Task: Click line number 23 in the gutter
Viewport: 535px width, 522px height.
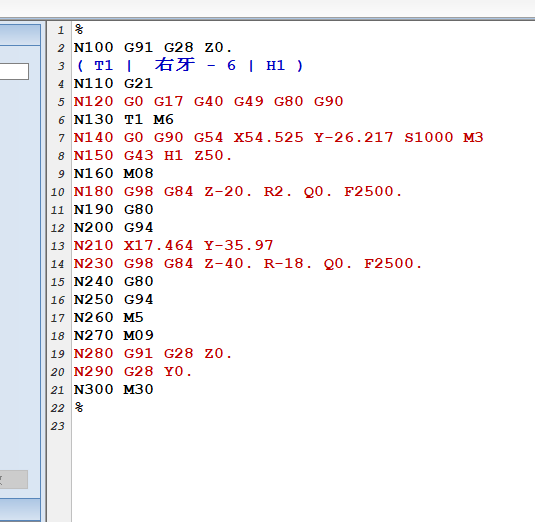Action: coord(58,426)
